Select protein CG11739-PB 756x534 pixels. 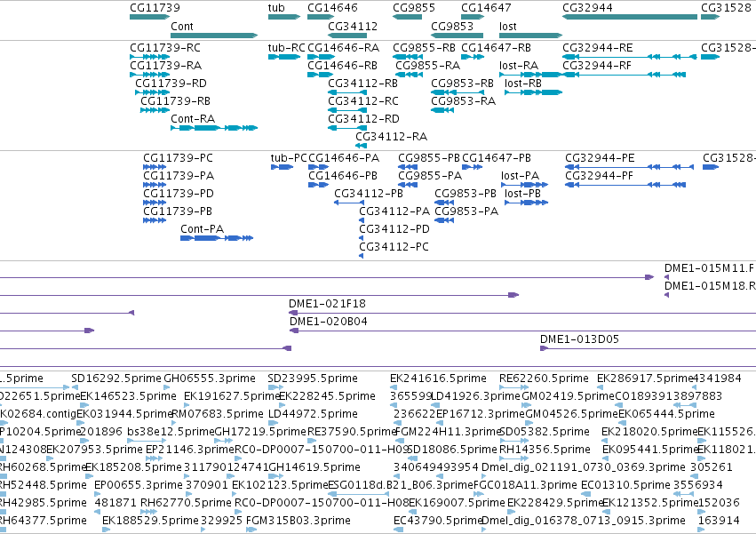point(155,220)
